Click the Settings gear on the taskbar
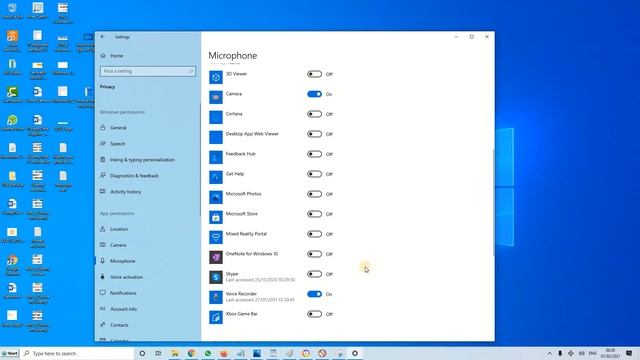The height and width of the screenshot is (360, 640). tap(355, 353)
